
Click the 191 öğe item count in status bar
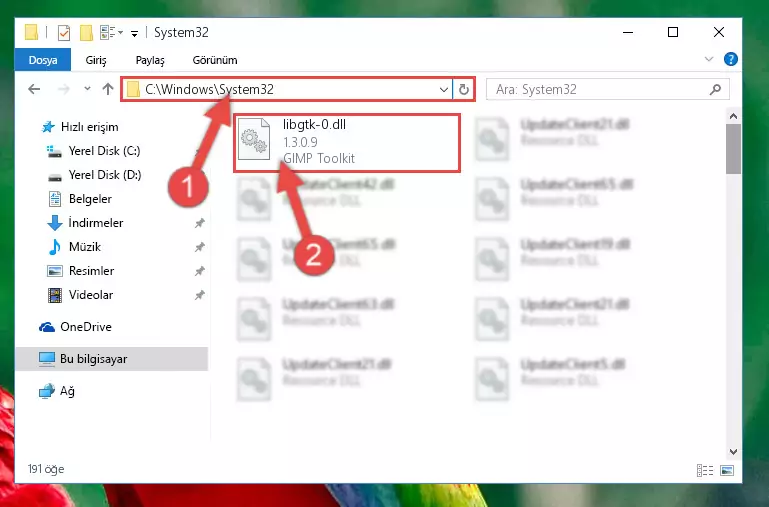(x=46, y=469)
